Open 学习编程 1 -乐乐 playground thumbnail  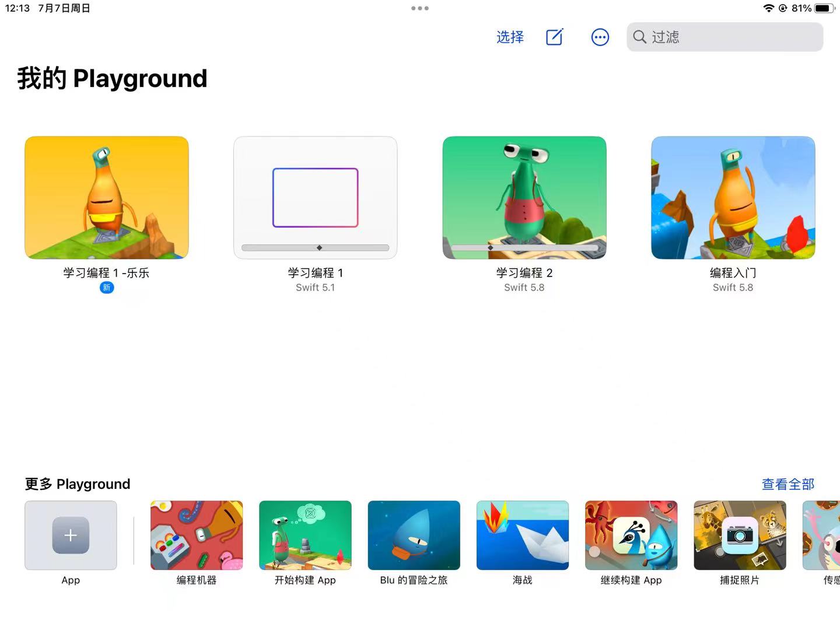click(107, 198)
